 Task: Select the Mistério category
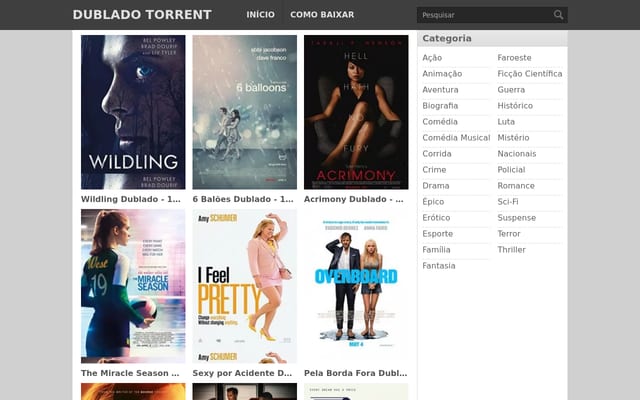(x=513, y=138)
